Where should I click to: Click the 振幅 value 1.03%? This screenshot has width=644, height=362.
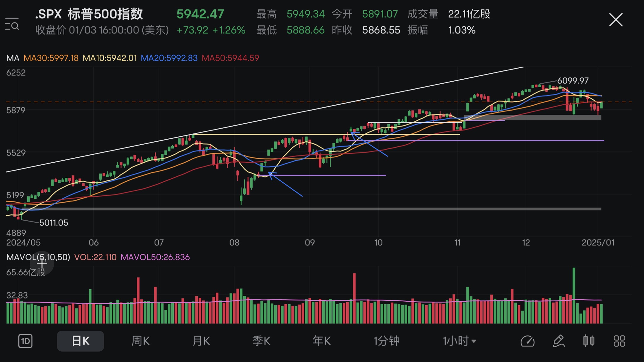pos(462,30)
